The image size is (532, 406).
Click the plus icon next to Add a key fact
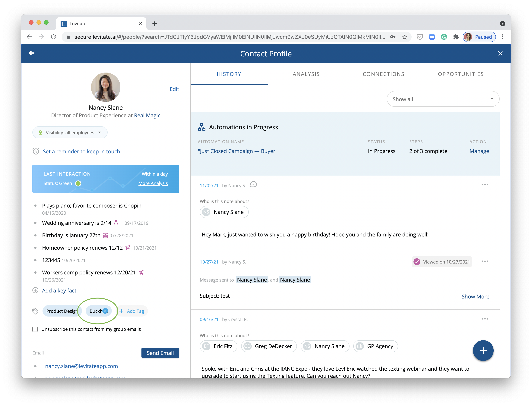click(35, 290)
